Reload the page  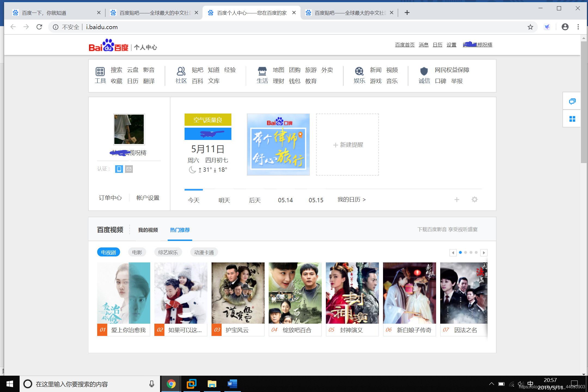[x=39, y=27]
